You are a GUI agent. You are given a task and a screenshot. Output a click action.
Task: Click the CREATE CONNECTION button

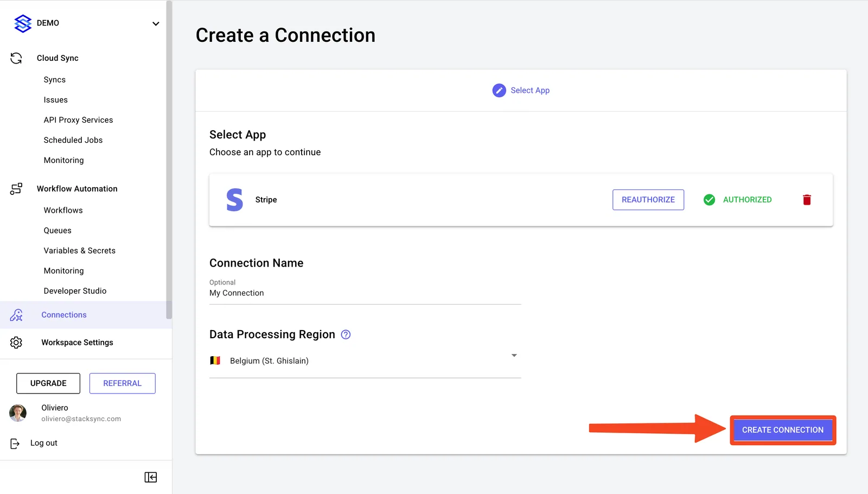coord(783,430)
